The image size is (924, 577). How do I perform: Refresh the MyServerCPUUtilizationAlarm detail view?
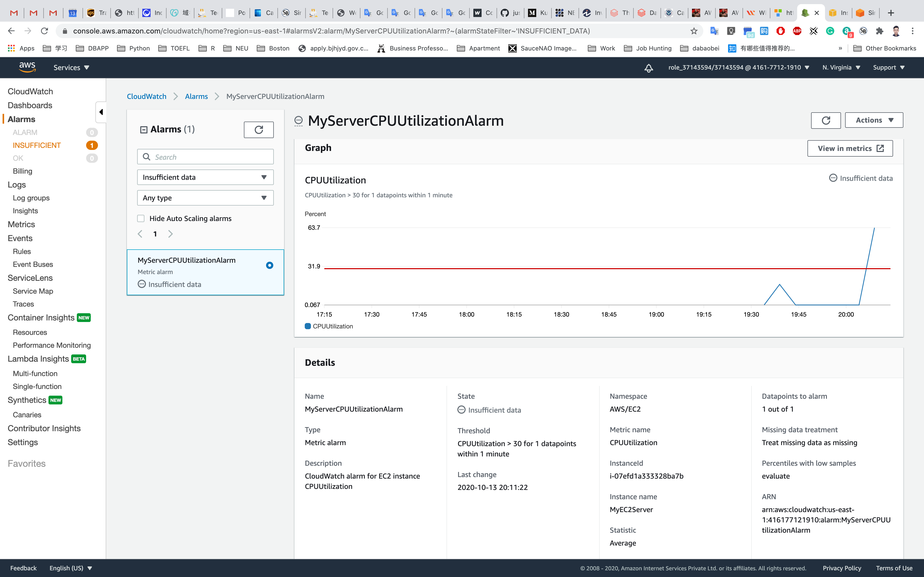pyautogui.click(x=826, y=120)
